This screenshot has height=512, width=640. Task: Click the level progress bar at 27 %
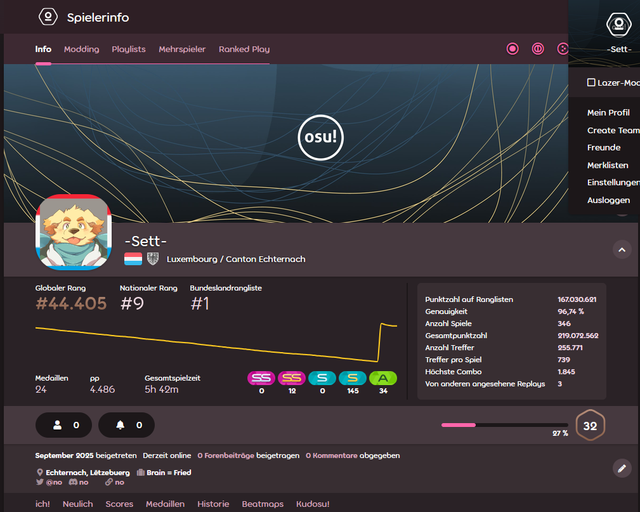point(504,425)
